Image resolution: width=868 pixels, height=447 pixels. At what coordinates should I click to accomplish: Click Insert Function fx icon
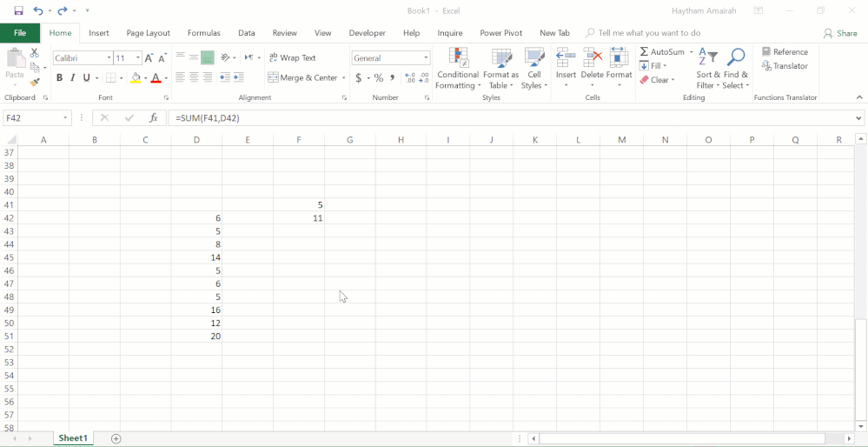pos(154,118)
